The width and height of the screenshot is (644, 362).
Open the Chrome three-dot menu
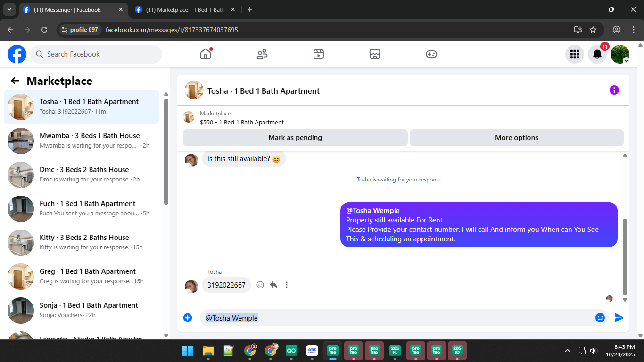coord(633,30)
